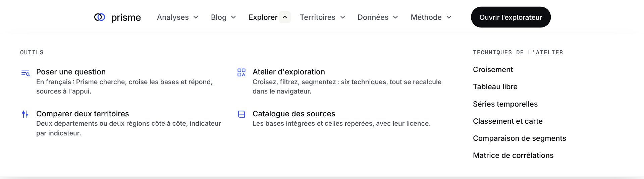Open the Atelier d'exploration link
This screenshot has width=644, height=179.
[x=289, y=72]
